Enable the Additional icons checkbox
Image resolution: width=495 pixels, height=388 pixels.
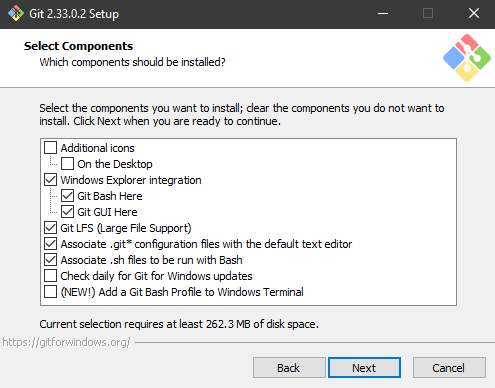tap(51, 148)
